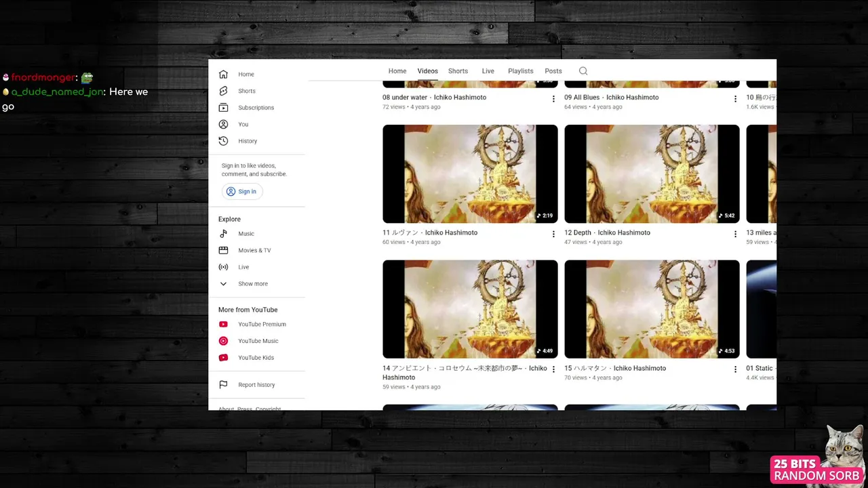The image size is (868, 488).
Task: Click the Music note icon under Explore
Action: [x=223, y=234]
